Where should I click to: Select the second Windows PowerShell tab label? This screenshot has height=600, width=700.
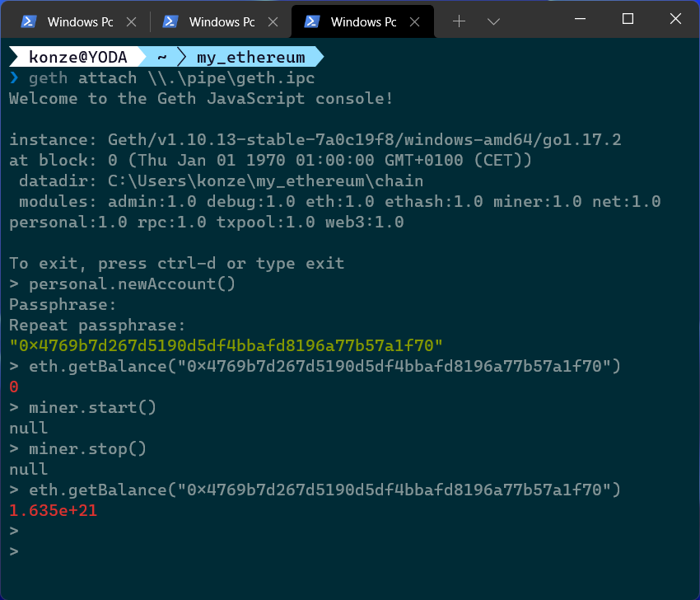tap(222, 22)
